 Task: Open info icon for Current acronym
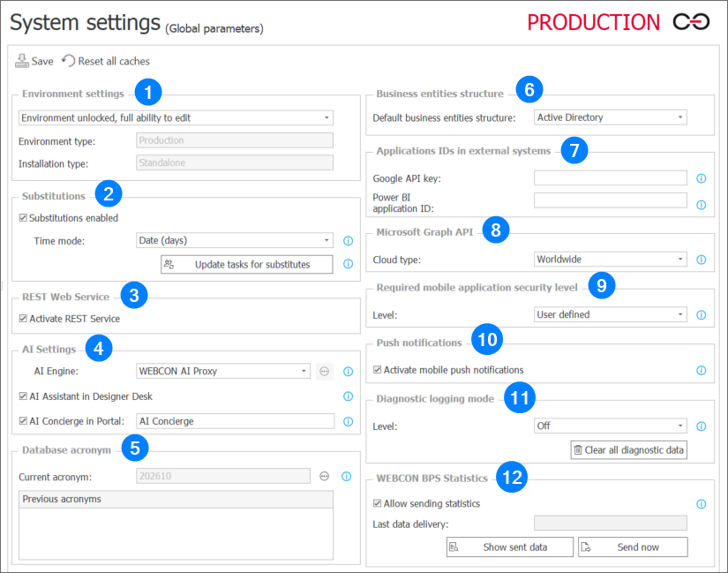347,477
